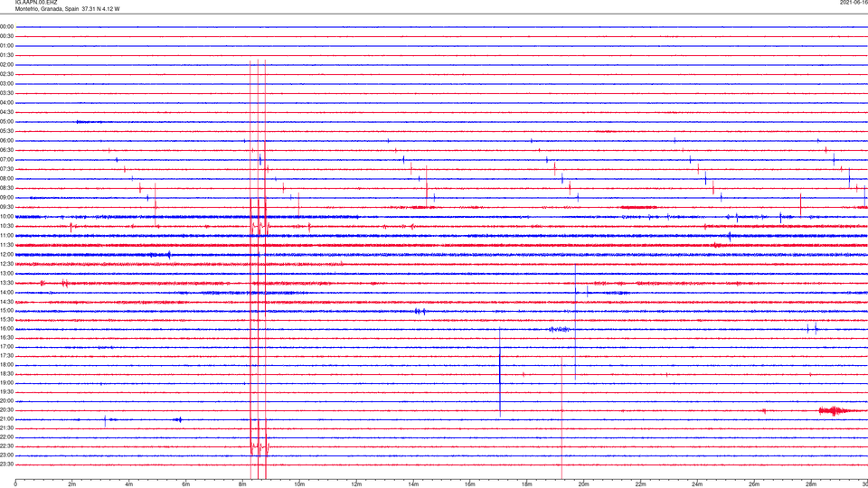Select the 11:30 trace time label

tap(6, 245)
